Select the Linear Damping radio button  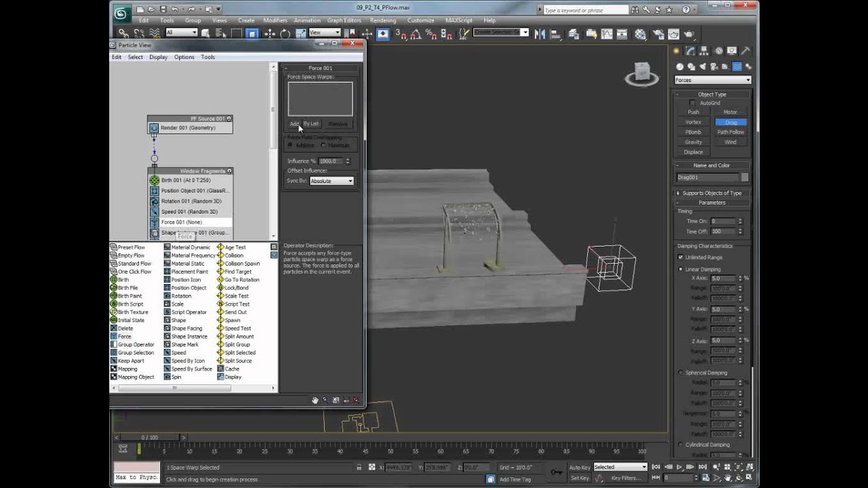click(x=681, y=269)
